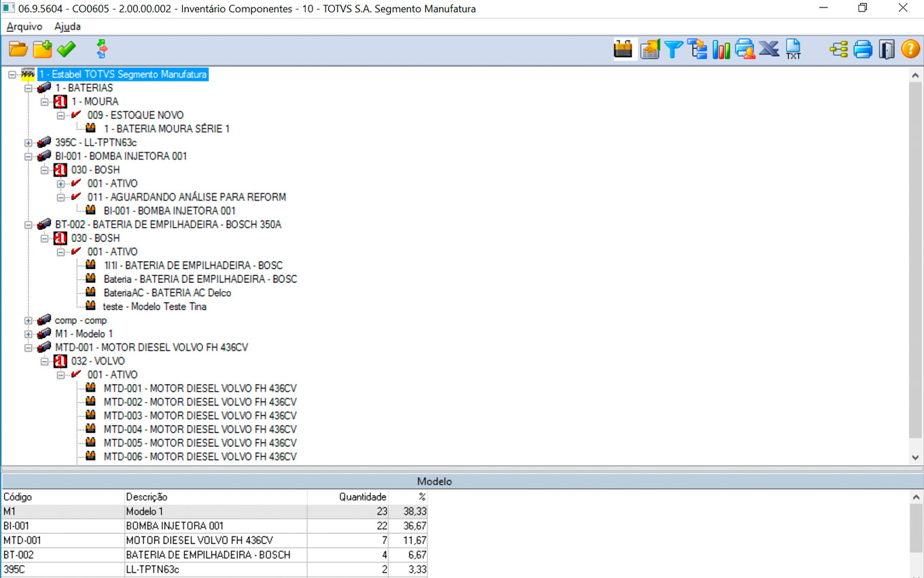Click the Quantidade column header
This screenshot has height=578, width=924.
coord(362,497)
